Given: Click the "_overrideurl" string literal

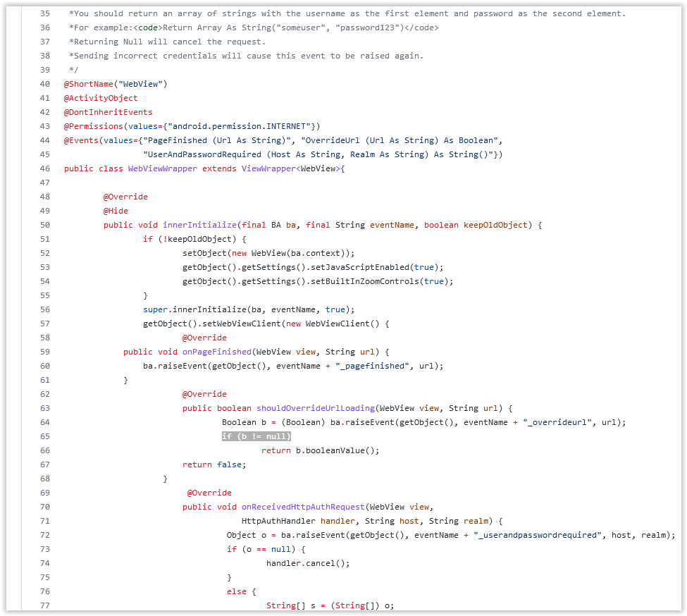Looking at the screenshot, I should (557, 422).
